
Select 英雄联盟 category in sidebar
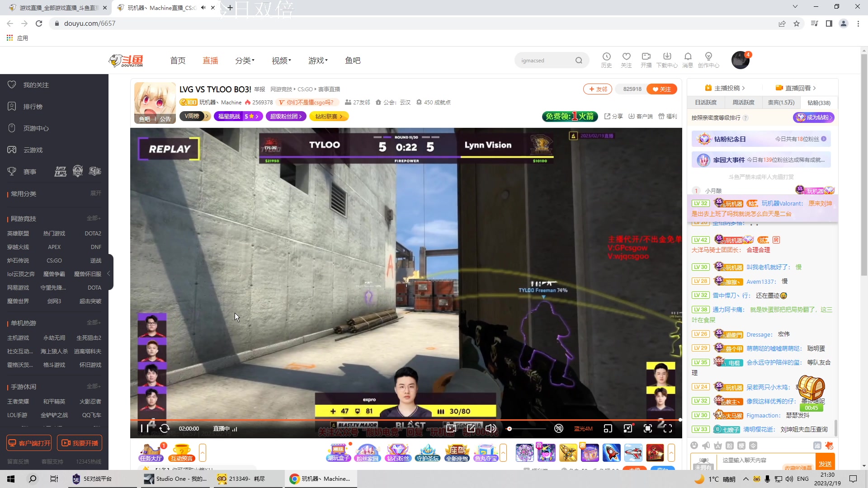18,234
